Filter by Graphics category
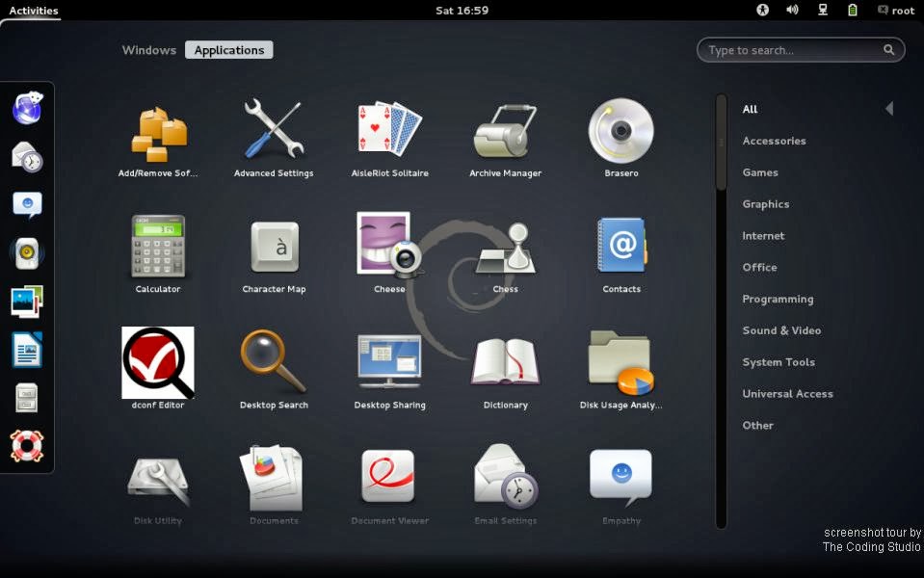The height and width of the screenshot is (578, 924). pos(765,204)
